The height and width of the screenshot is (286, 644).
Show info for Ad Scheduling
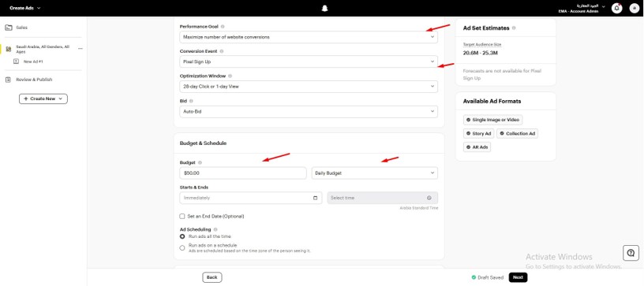215,229
